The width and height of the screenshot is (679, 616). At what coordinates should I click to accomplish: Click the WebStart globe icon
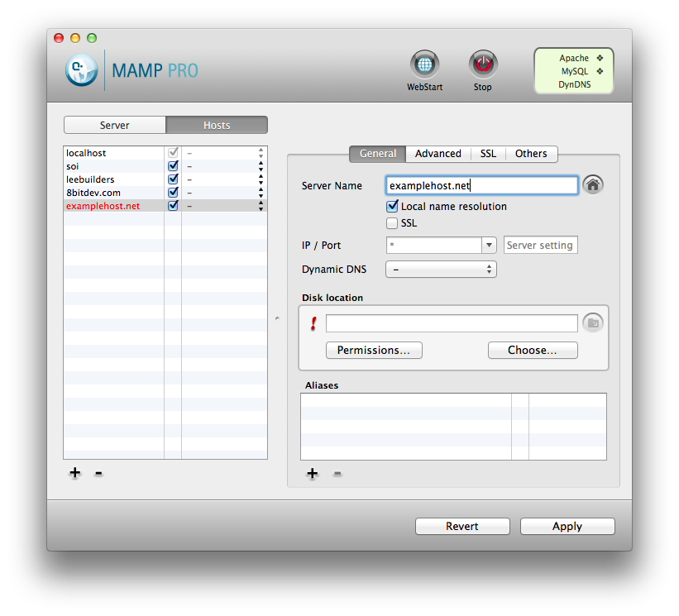coord(424,64)
